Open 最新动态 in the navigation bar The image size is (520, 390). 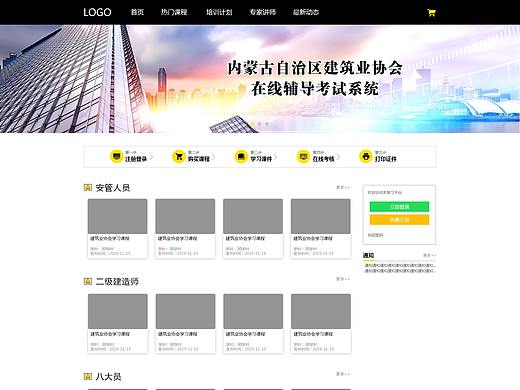pos(306,12)
